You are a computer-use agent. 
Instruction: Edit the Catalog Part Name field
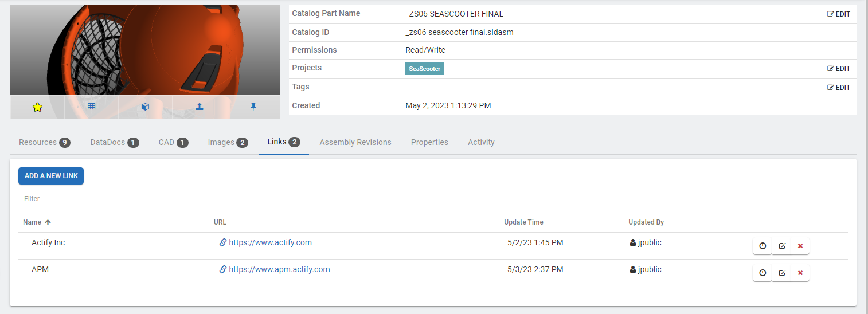[x=839, y=14]
